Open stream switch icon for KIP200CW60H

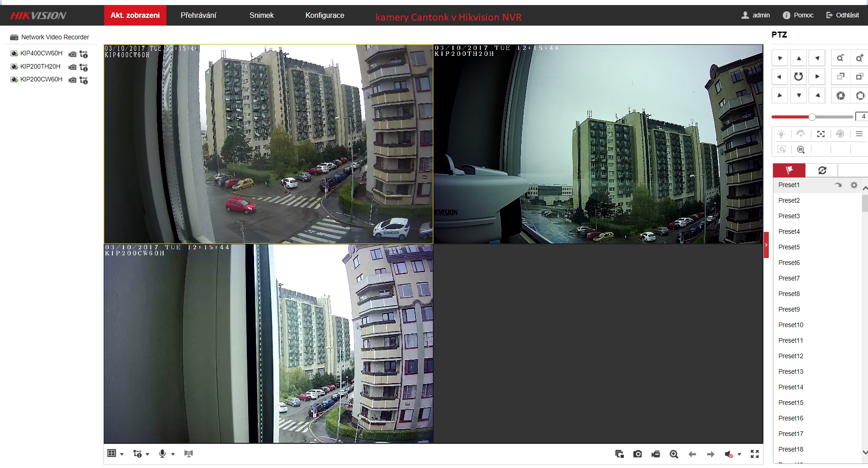(x=84, y=80)
